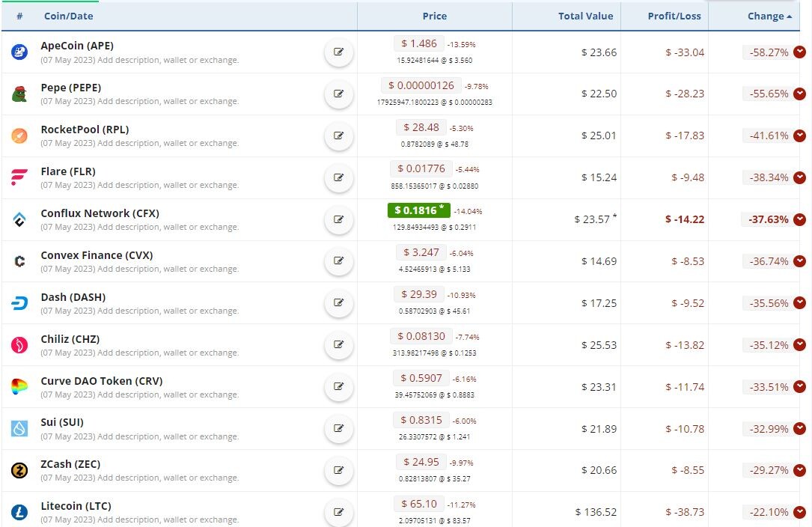The image size is (812, 527).
Task: Select the $ -14.22 Conflux profit/loss value
Action: click(685, 220)
